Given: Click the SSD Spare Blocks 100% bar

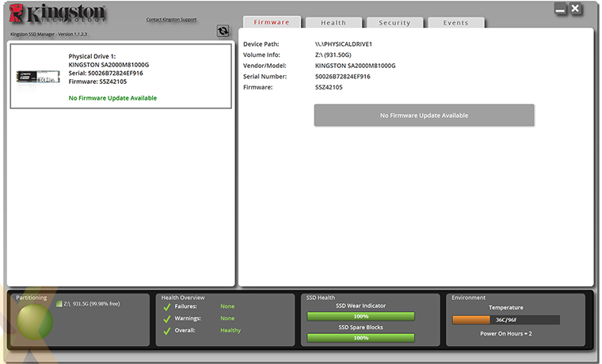Looking at the screenshot, I should [361, 338].
